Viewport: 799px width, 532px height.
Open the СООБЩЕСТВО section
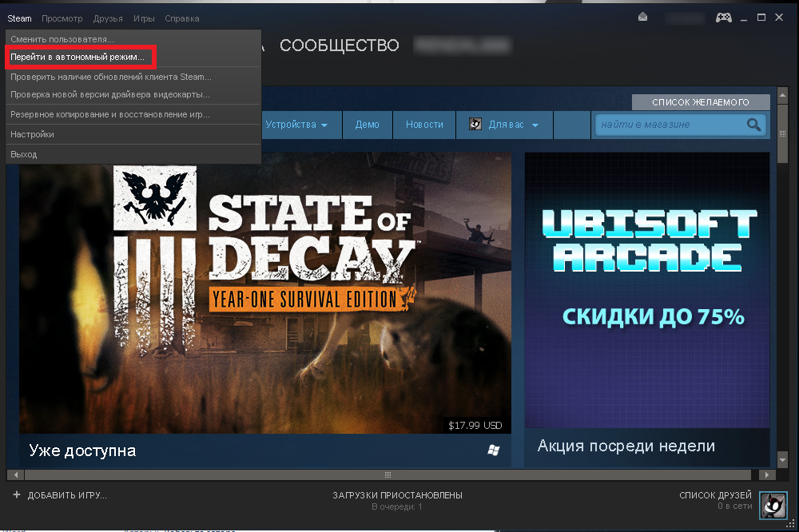pos(339,46)
